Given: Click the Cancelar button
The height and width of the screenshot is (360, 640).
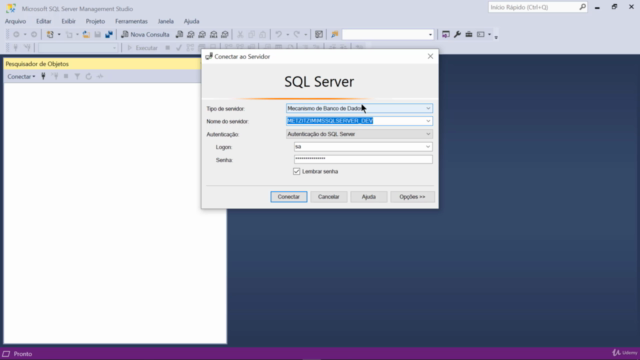Looking at the screenshot, I should 329,197.
